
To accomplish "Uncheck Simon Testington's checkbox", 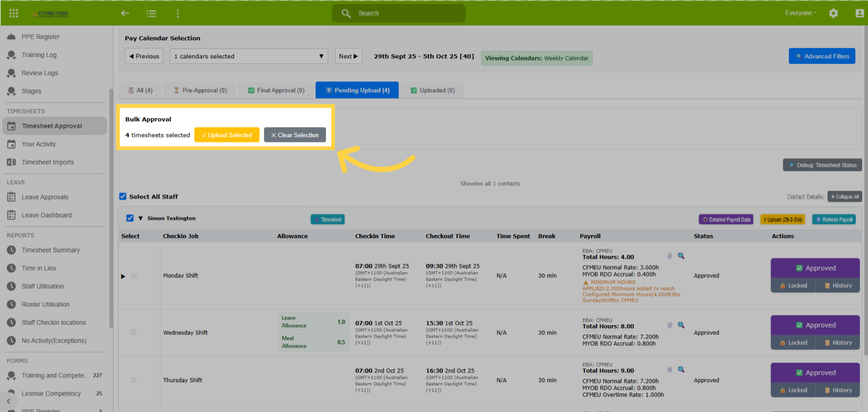I will 130,218.
